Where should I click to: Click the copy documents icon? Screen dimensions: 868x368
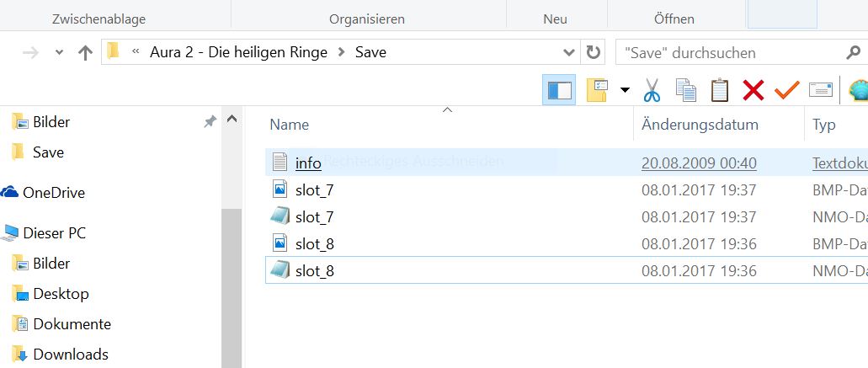pyautogui.click(x=686, y=89)
